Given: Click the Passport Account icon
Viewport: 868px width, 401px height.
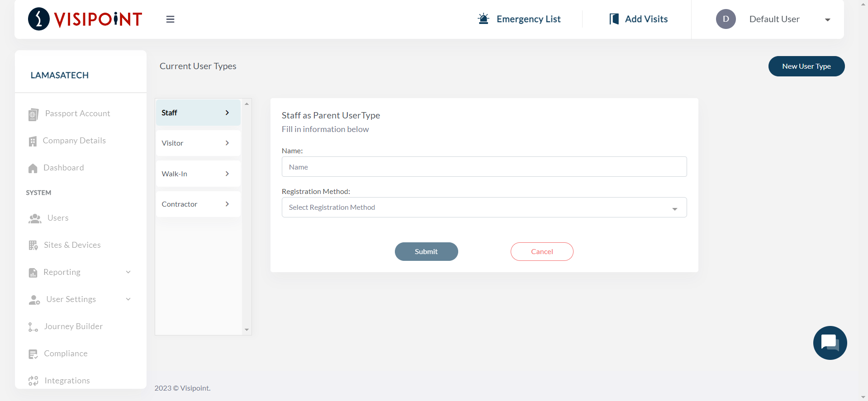Looking at the screenshot, I should pos(33,114).
